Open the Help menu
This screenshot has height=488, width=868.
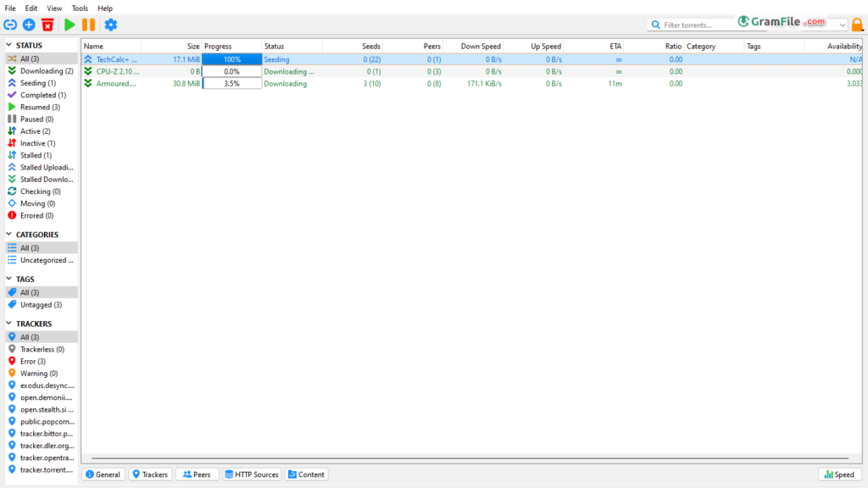pos(104,8)
